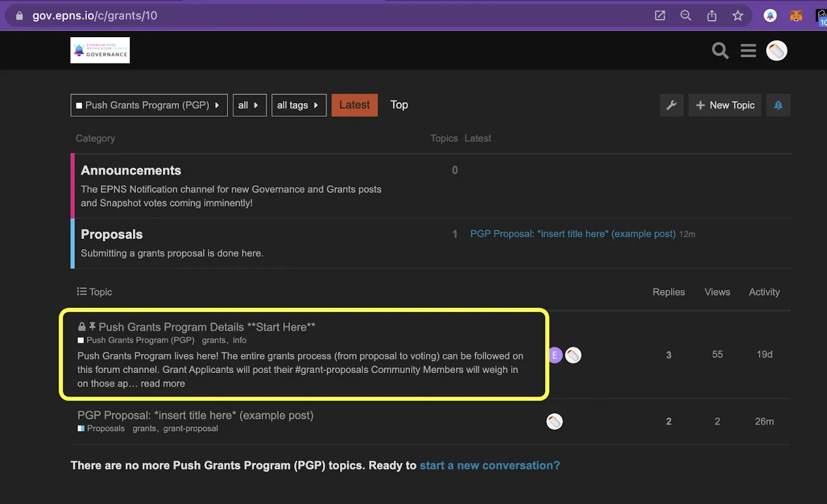Click the browser share icon
Viewport: 827px width, 504px height.
tap(712, 16)
